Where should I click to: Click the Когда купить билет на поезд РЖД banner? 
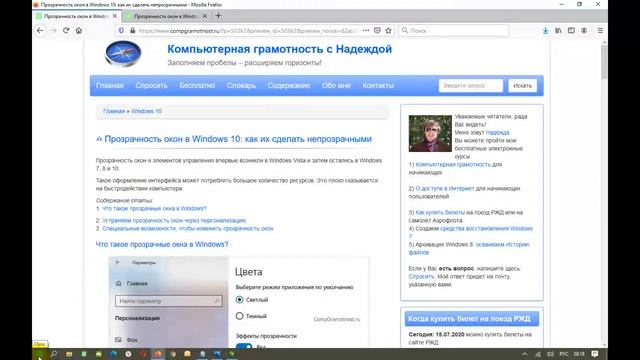tap(472, 319)
